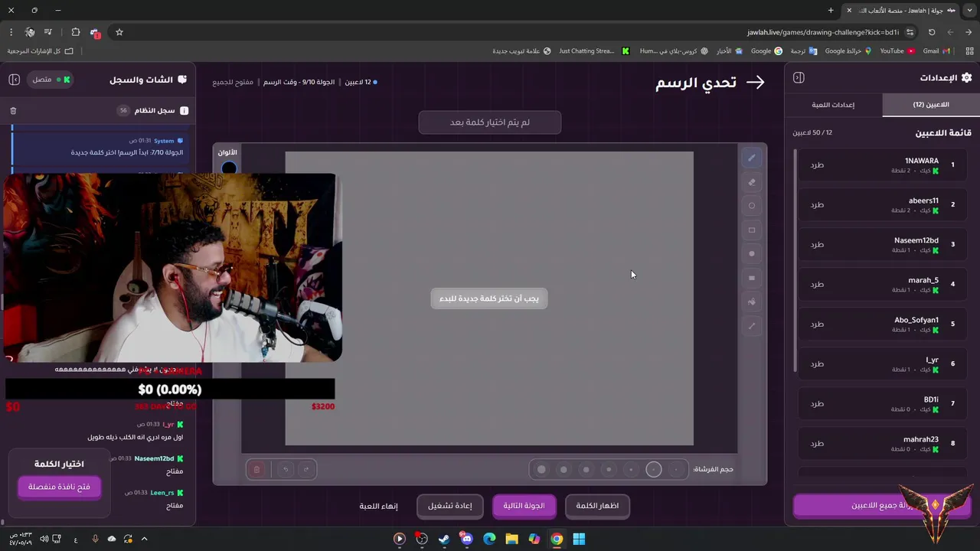980x551 pixels.
Task: Kick player 1NAWARA with طرد
Action: [x=817, y=165]
